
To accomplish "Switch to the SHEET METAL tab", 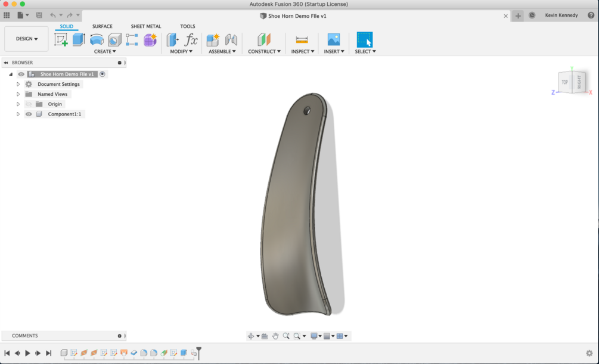I will click(146, 26).
